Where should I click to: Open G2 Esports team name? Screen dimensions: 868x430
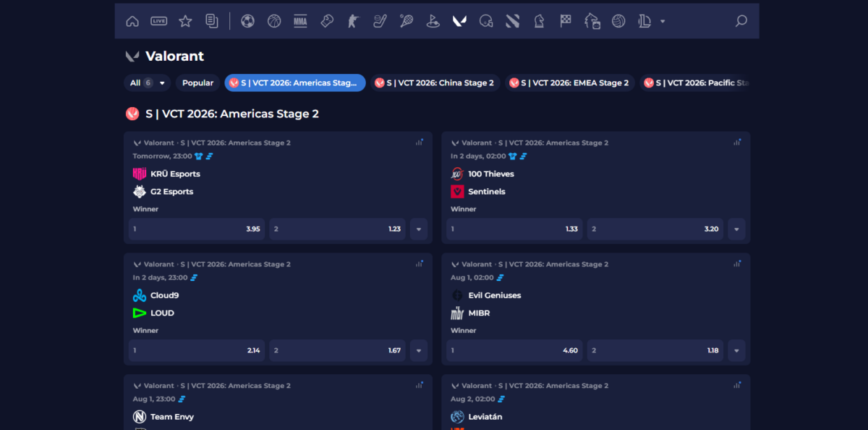tap(172, 192)
